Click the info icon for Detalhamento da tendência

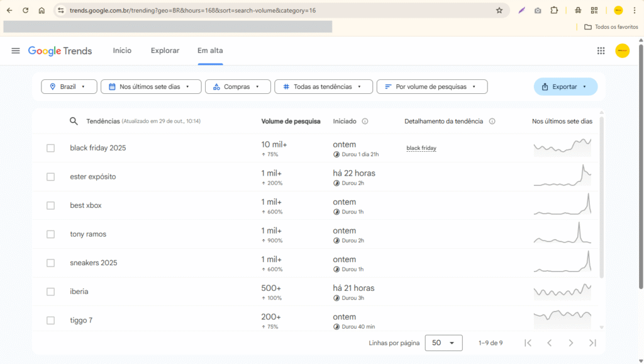(x=492, y=121)
